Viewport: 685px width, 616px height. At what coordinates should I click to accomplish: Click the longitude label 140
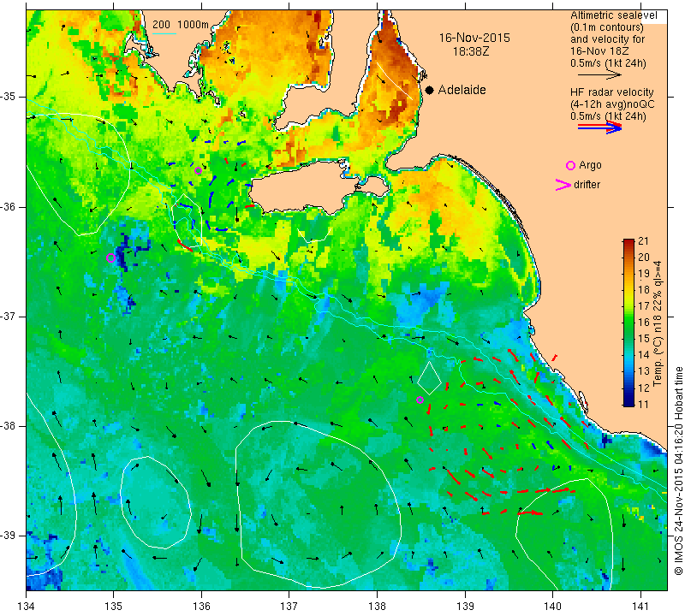pyautogui.click(x=553, y=607)
